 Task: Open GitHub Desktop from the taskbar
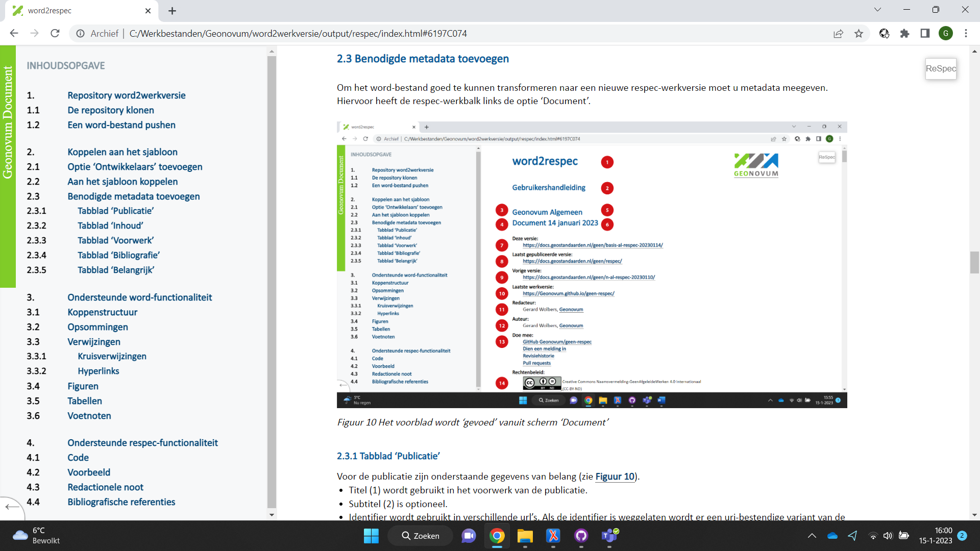pos(581,536)
